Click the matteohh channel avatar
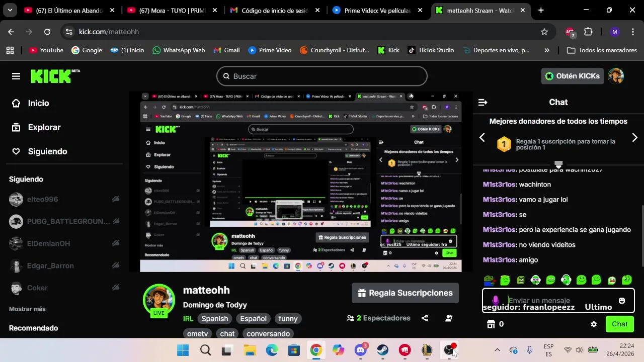This screenshot has width=644, height=362. 159,300
